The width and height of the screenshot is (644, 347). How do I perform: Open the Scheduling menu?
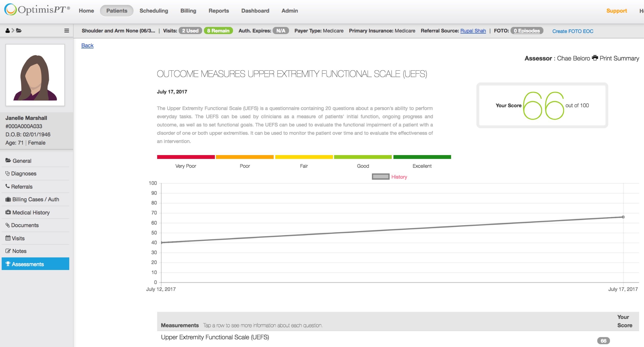click(154, 11)
